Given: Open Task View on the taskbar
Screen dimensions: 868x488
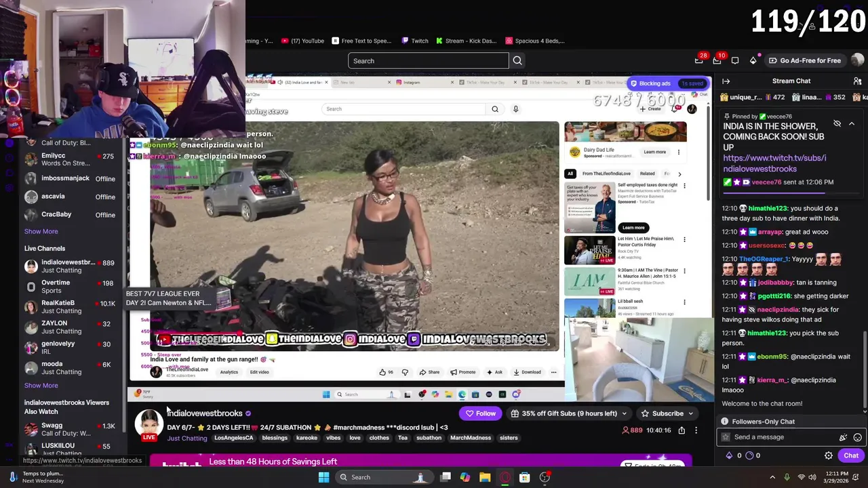Looking at the screenshot, I should click(x=446, y=477).
